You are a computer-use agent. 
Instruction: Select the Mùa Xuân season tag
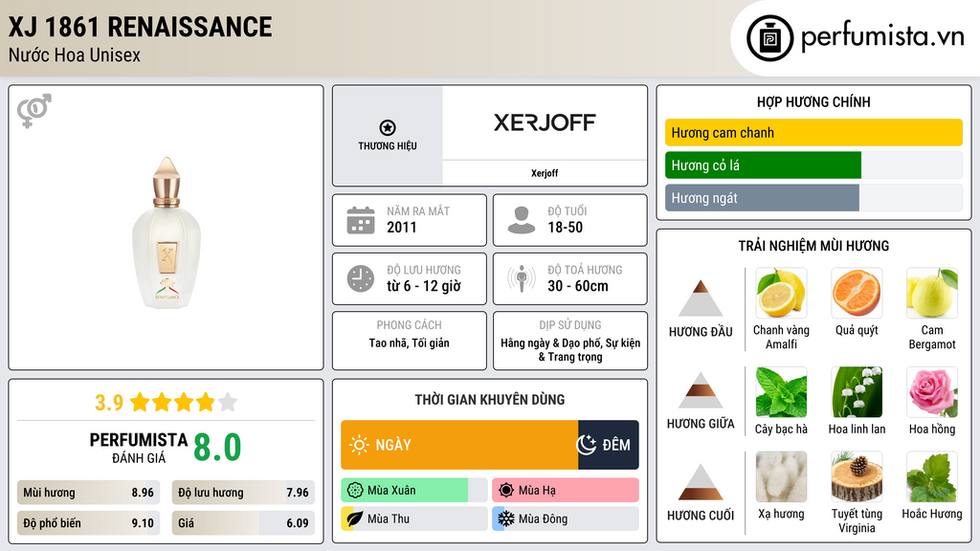coord(413,491)
